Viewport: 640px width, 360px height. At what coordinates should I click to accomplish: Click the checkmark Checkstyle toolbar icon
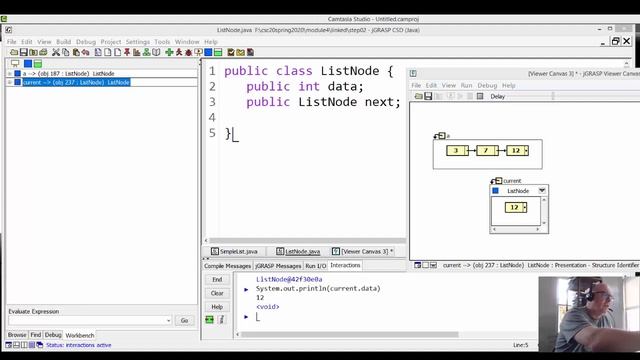231,52
